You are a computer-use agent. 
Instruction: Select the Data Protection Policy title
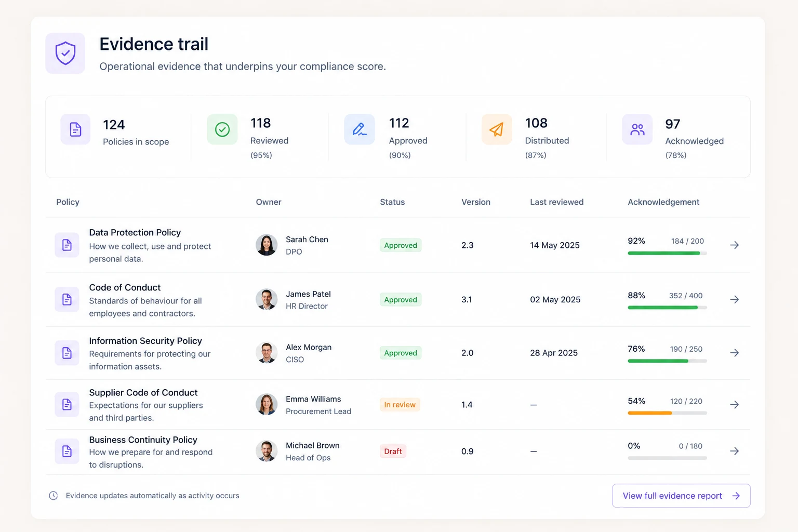coord(135,233)
